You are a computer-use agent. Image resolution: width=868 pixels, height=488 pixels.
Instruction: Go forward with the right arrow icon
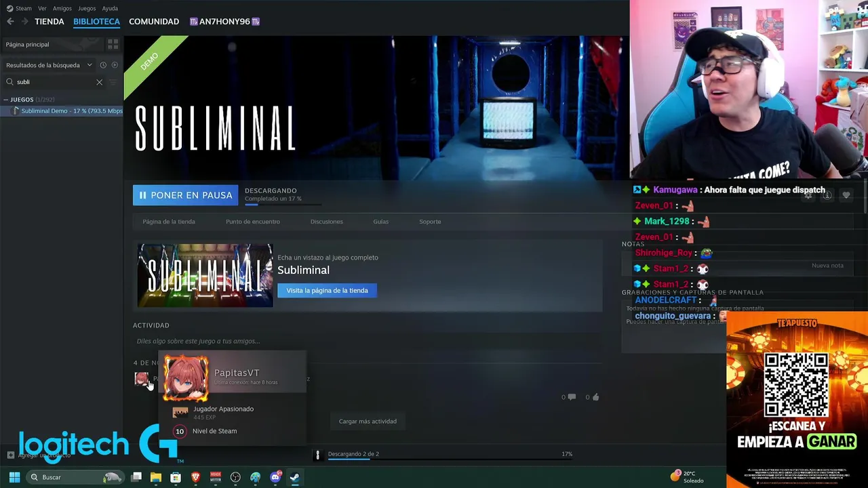(25, 22)
